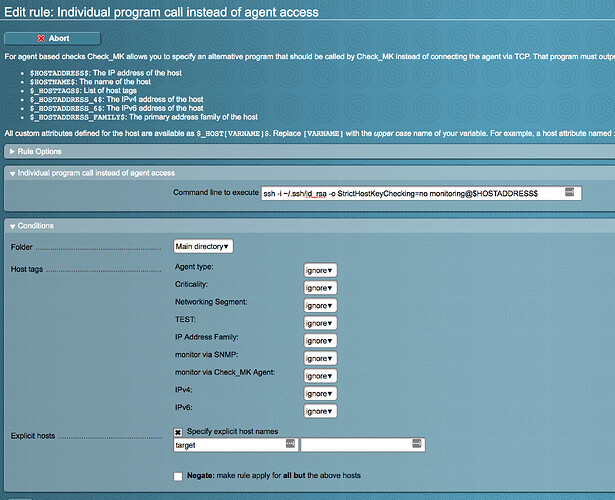Click the Host tags label

(x=27, y=269)
